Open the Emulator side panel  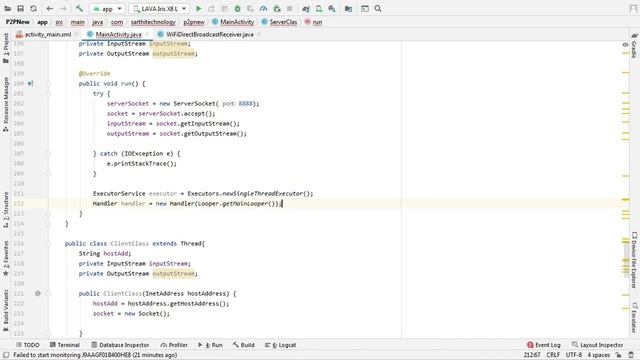point(634,317)
